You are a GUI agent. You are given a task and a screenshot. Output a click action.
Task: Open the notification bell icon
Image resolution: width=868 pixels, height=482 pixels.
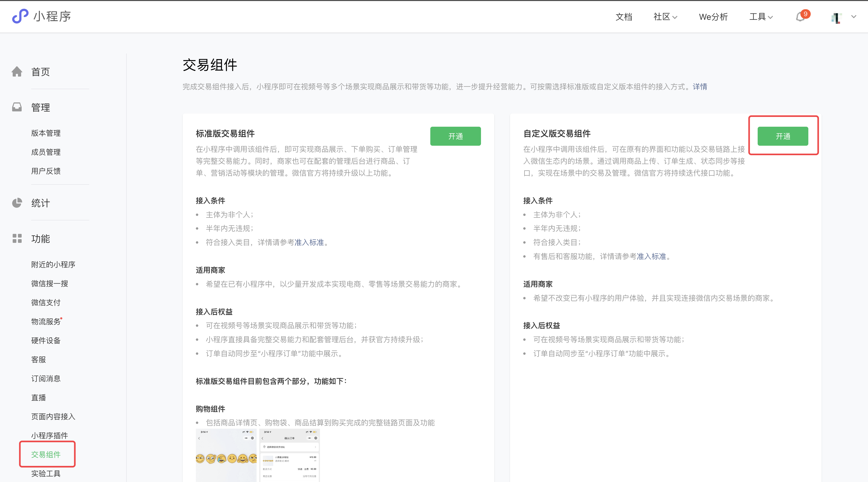coord(800,17)
